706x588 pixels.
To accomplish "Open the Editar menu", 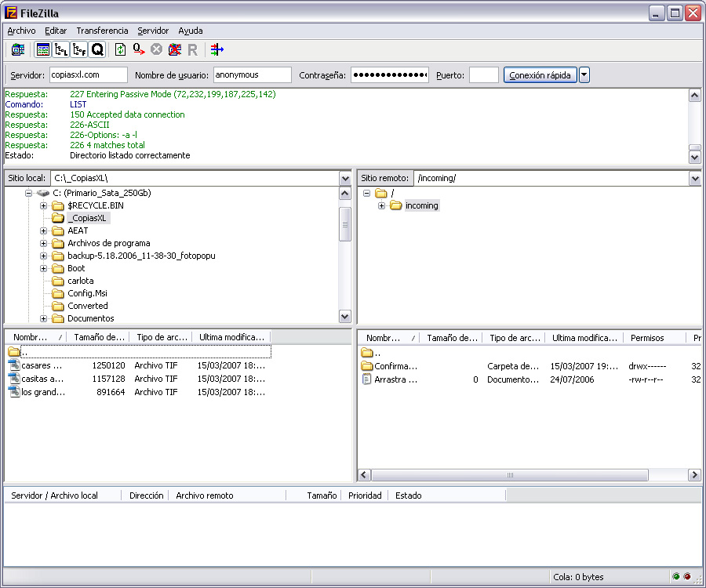I will point(56,31).
